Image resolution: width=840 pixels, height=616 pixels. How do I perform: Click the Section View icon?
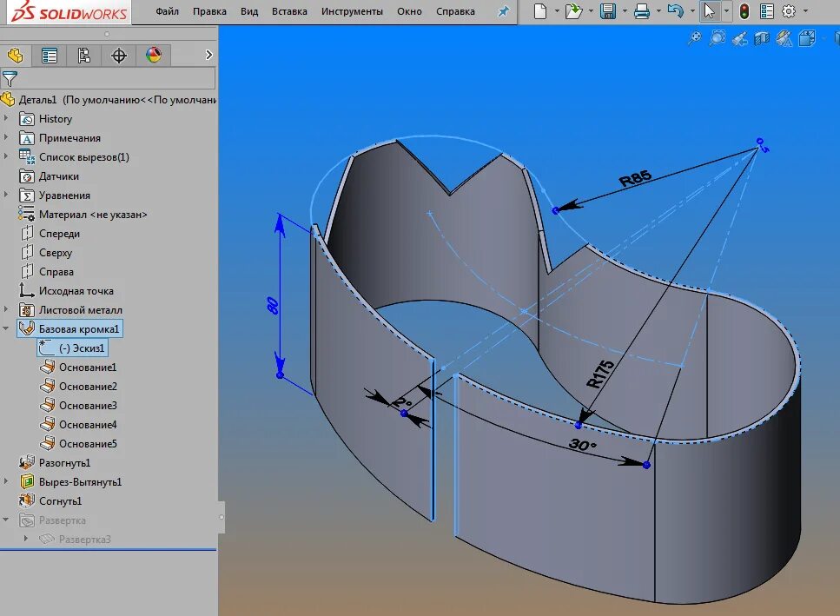pyautogui.click(x=762, y=38)
